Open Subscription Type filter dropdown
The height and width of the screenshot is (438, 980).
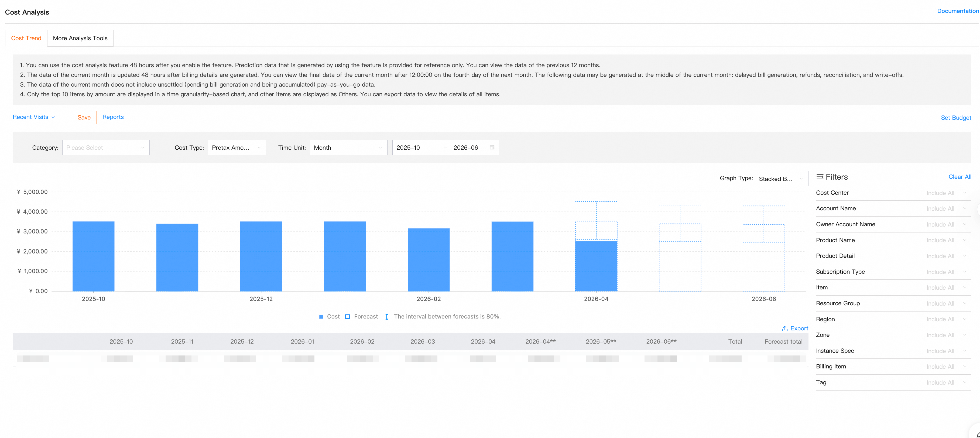946,272
